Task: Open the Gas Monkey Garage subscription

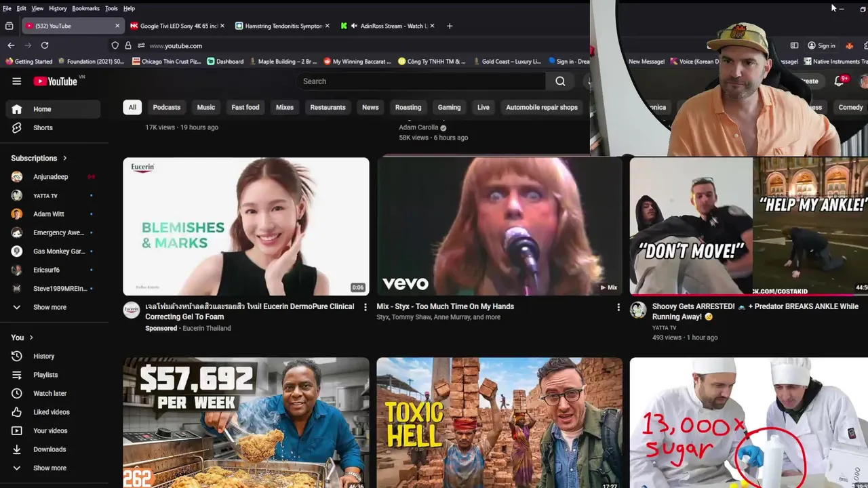Action: pyautogui.click(x=53, y=251)
